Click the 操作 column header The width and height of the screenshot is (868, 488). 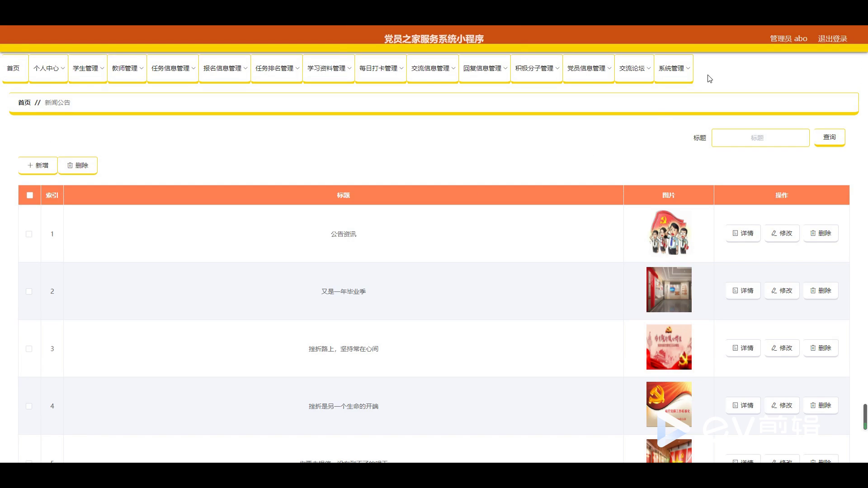coord(781,195)
